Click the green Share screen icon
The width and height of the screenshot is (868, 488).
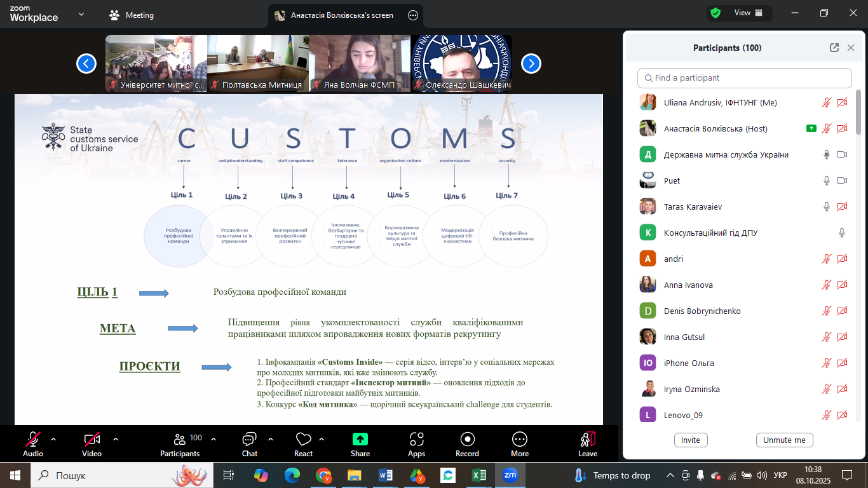360,440
